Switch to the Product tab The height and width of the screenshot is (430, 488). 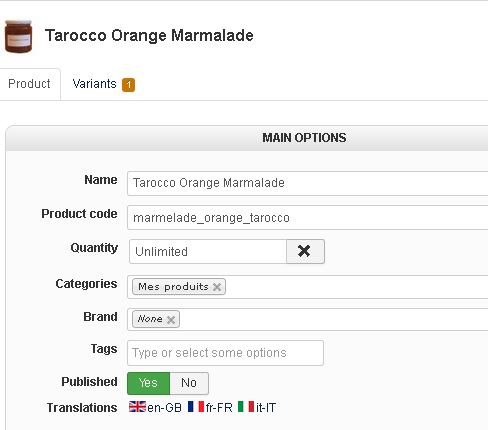(x=30, y=84)
